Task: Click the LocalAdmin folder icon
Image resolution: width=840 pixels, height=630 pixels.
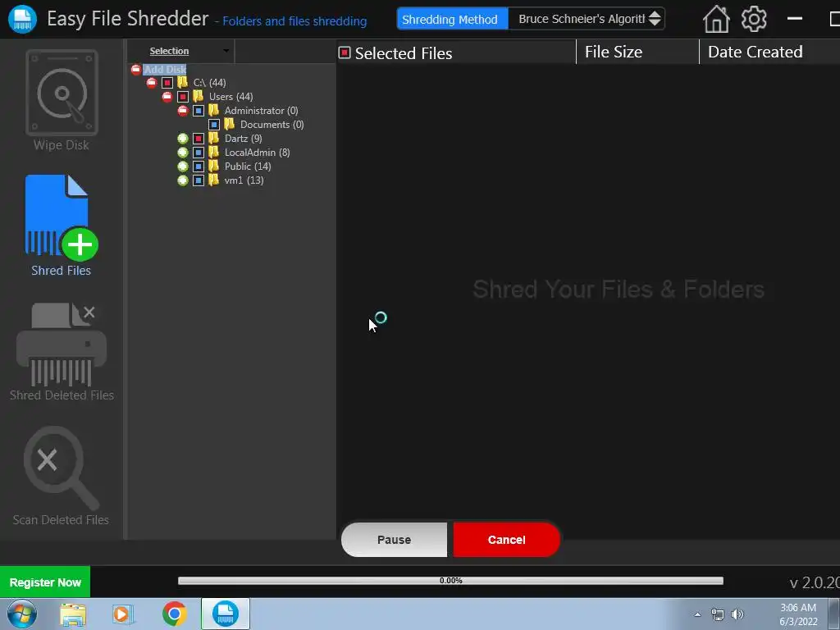Action: [x=214, y=152]
